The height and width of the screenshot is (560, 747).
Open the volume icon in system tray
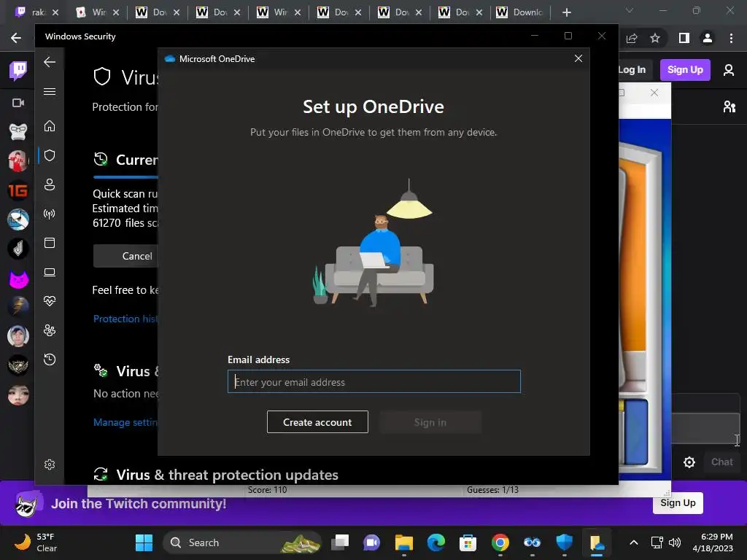tap(675, 542)
